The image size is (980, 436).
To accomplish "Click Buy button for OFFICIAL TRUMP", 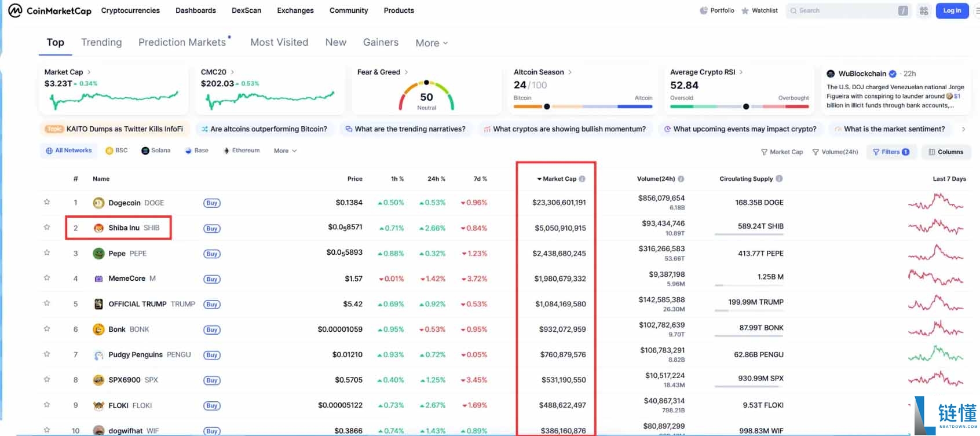I will [212, 305].
